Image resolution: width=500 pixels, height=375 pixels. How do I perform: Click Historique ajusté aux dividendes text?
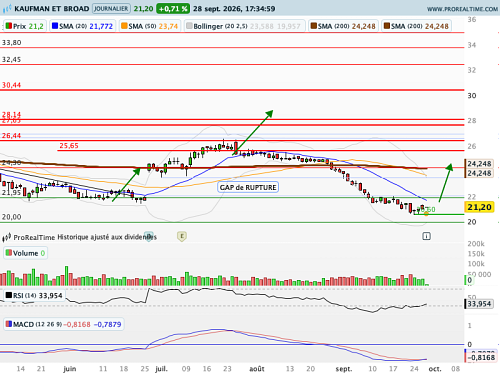(107, 237)
